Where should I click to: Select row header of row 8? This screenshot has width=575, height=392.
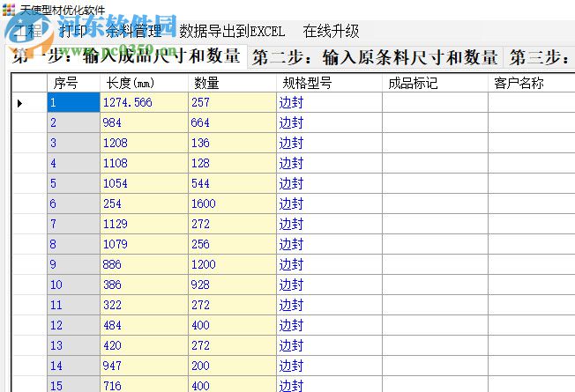pos(29,244)
